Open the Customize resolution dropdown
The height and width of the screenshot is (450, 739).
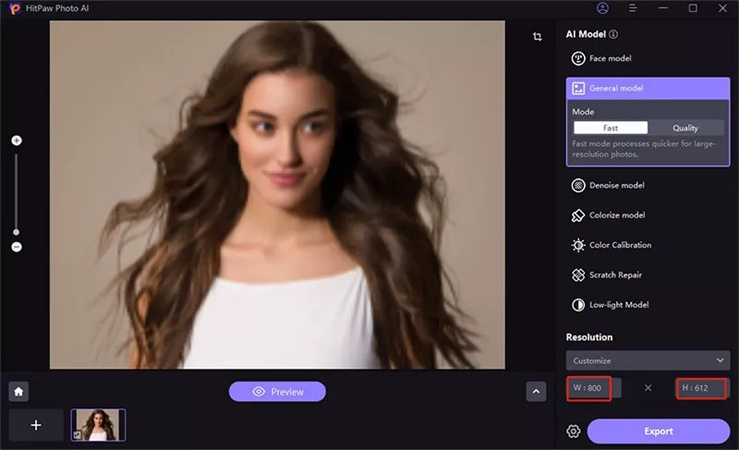point(648,360)
